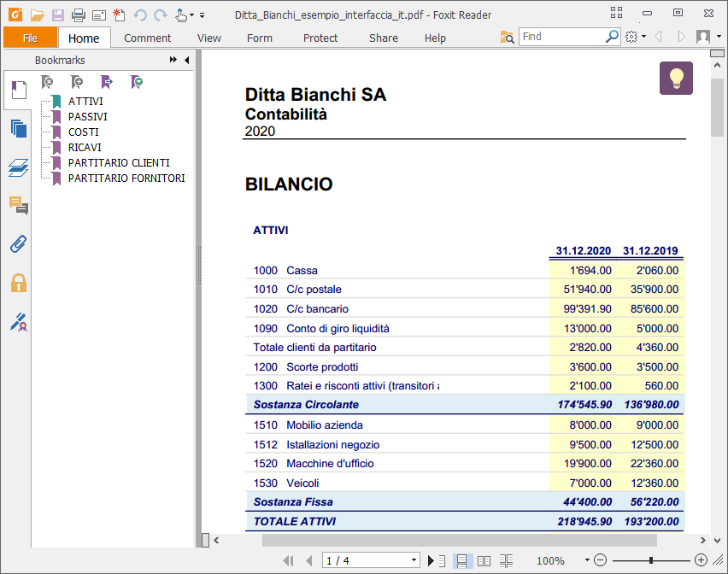Switch to facing two-page view mode
The height and width of the screenshot is (574, 728).
[x=484, y=560]
